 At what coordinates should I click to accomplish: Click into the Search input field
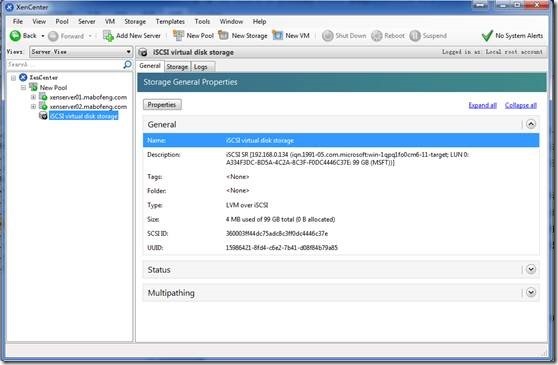pos(65,64)
